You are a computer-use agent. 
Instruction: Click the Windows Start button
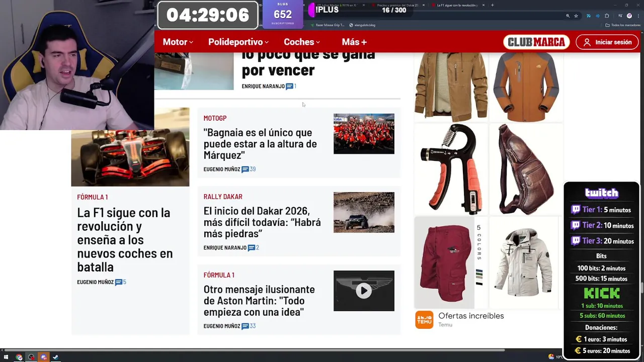tap(6, 357)
